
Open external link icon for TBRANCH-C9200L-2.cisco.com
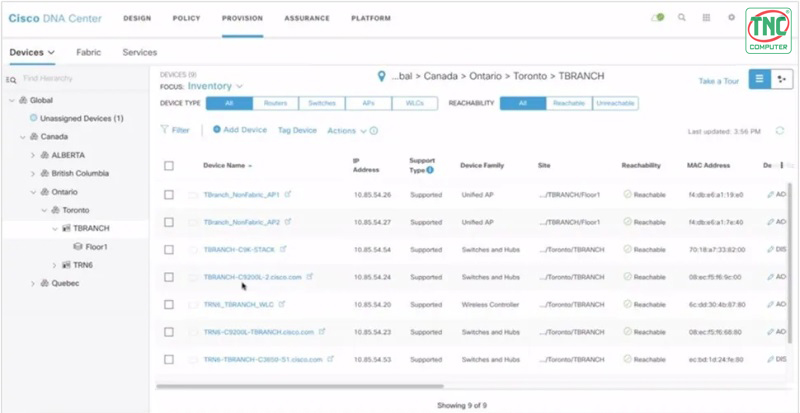pyautogui.click(x=309, y=277)
